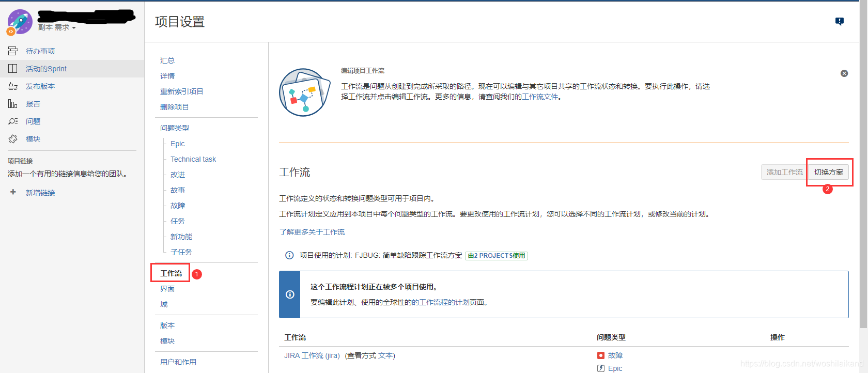868x373 pixels.
Task: Select the 新功能 issue type entry
Action: point(181,237)
